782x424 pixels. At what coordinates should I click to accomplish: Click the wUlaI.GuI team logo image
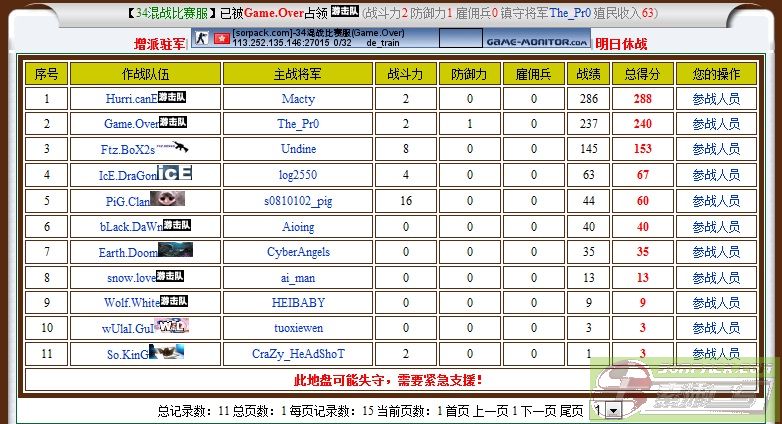[x=172, y=326]
